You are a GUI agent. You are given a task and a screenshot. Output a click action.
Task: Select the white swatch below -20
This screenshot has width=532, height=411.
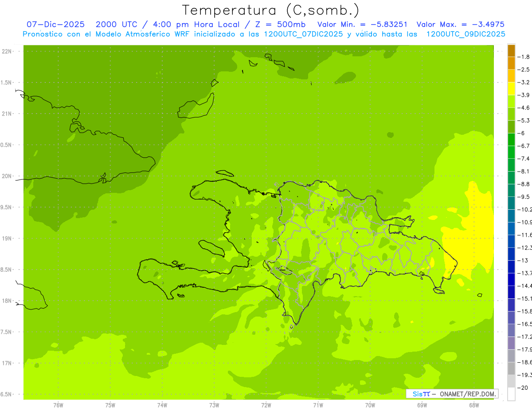(511, 394)
